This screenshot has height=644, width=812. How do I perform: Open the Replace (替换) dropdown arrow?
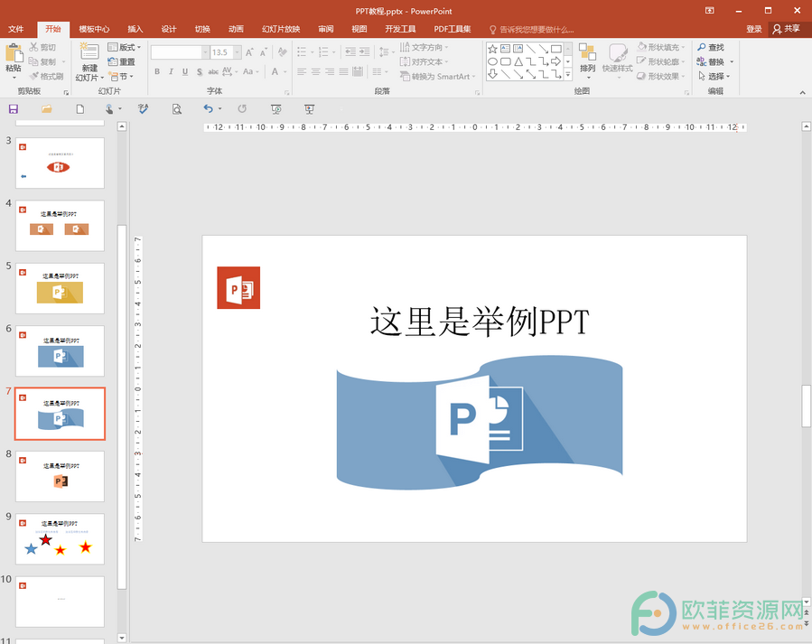tap(732, 61)
